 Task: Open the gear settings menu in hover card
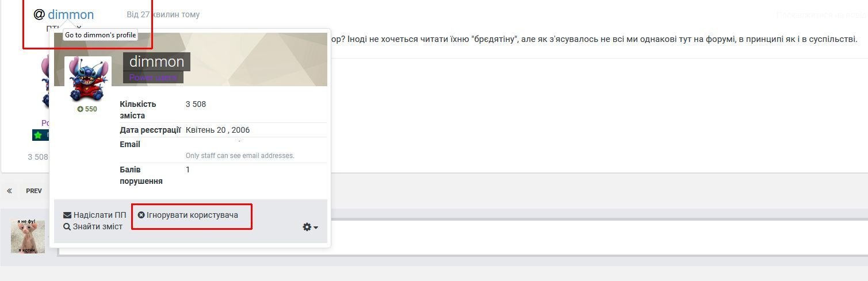click(307, 227)
